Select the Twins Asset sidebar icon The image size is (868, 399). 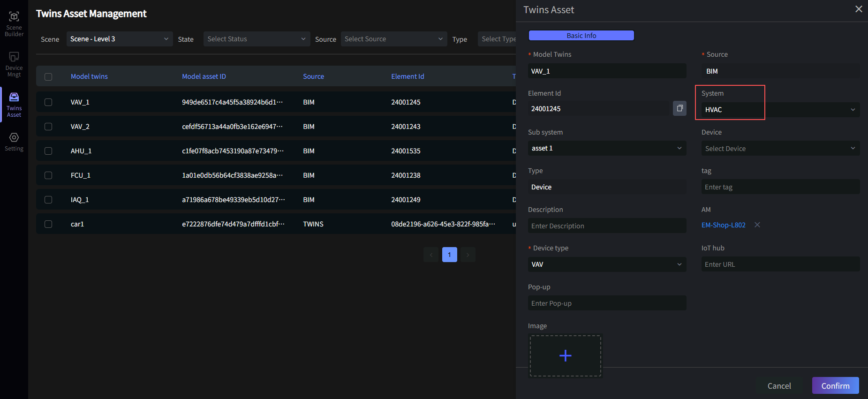point(14,105)
